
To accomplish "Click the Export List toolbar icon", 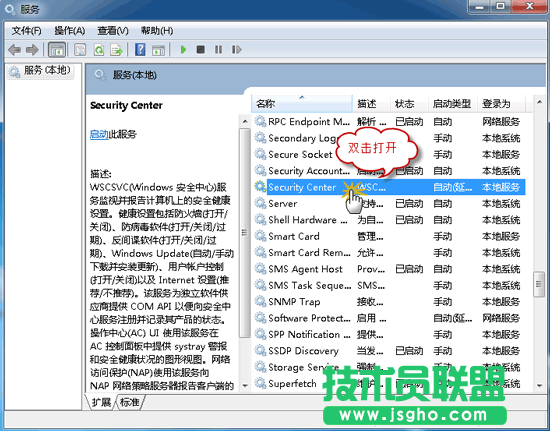I will click(x=117, y=50).
